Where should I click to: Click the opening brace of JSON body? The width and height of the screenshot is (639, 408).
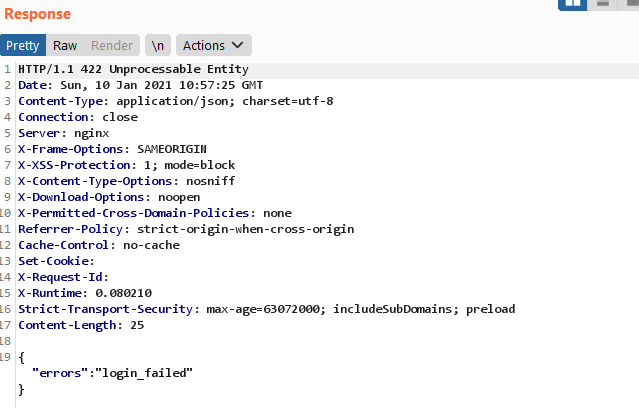click(x=22, y=358)
